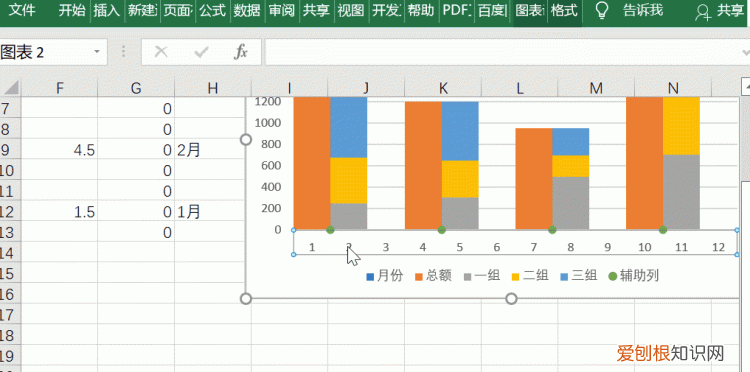The width and height of the screenshot is (750, 372).
Task: Click the 1000 value-axis label
Action: tap(267, 123)
